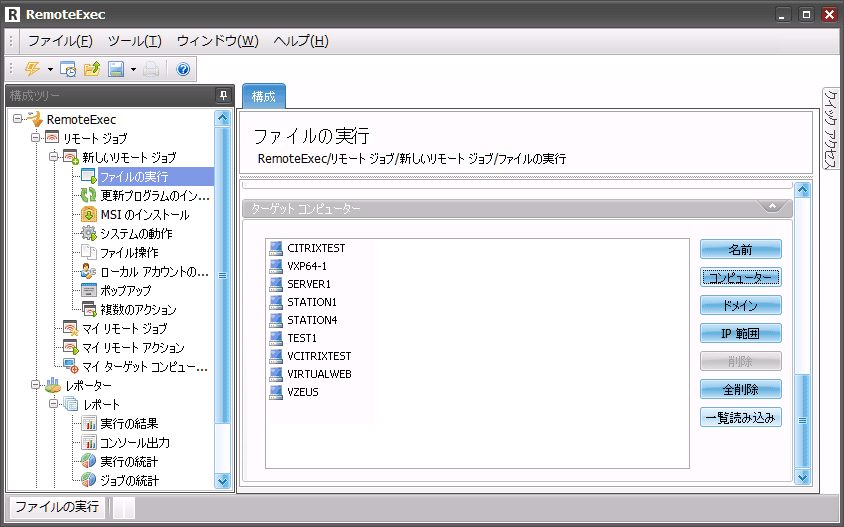Image resolution: width=844 pixels, height=527 pixels.
Task: Click the レポーター chart icon
Action: (x=53, y=385)
